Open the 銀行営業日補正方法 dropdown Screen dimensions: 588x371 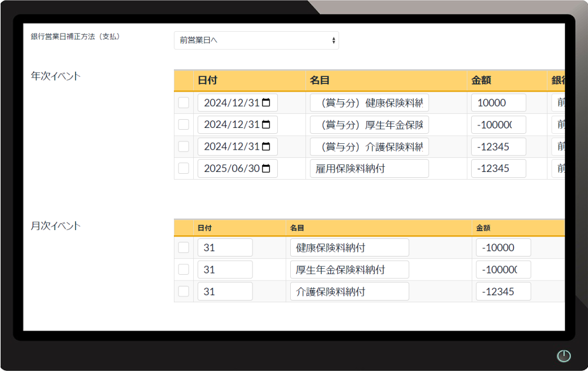[256, 41]
